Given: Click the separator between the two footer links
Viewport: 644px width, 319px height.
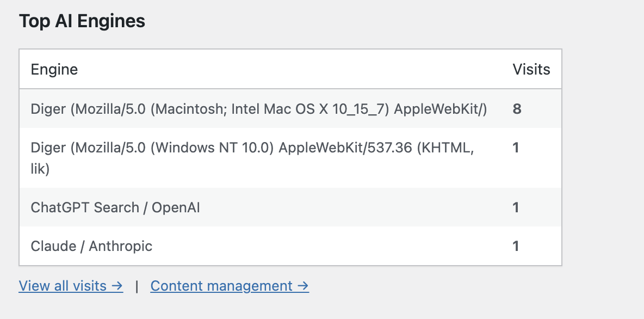Looking at the screenshot, I should tap(138, 286).
